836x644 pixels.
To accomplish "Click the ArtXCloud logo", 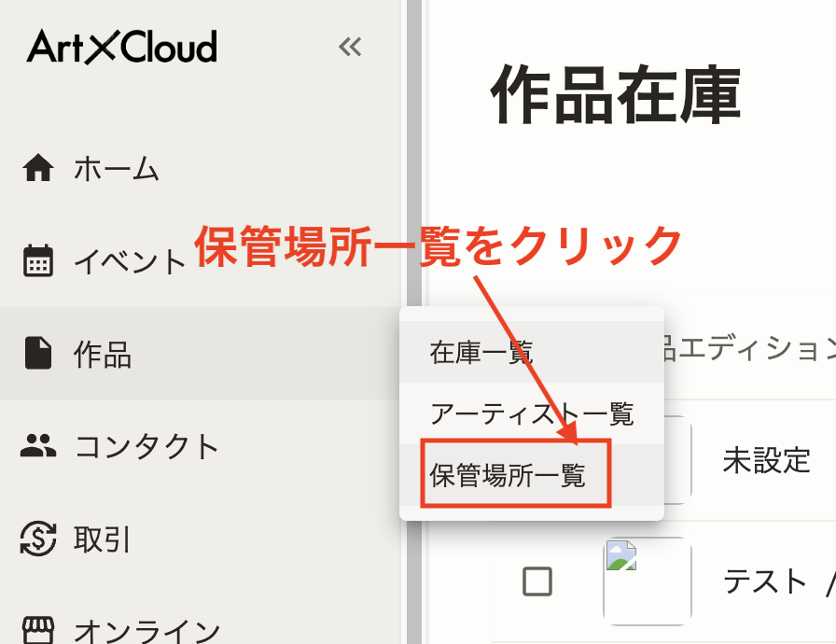I will [x=122, y=47].
